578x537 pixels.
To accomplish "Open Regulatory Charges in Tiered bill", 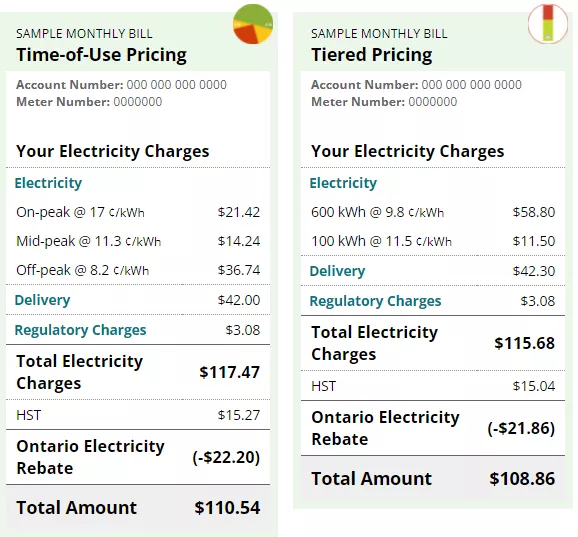I will (375, 301).
